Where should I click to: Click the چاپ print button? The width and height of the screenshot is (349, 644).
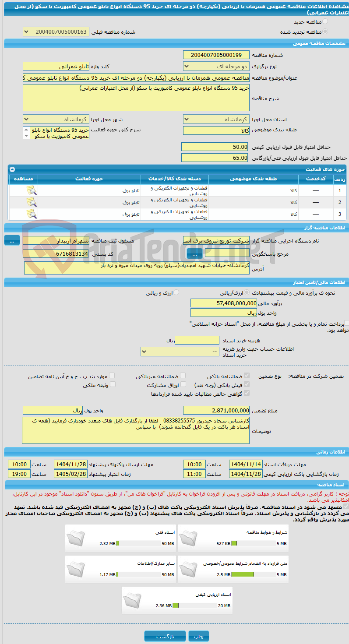pos(199,637)
